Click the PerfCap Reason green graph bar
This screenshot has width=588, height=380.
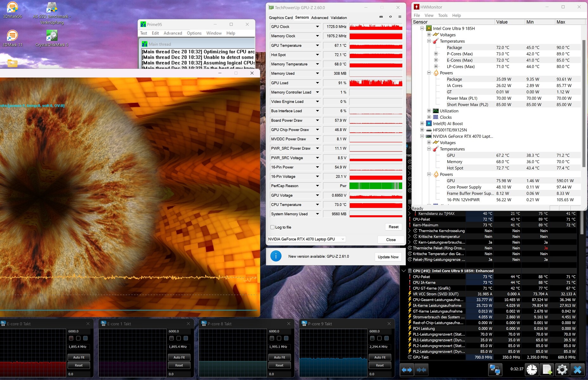[x=376, y=186]
